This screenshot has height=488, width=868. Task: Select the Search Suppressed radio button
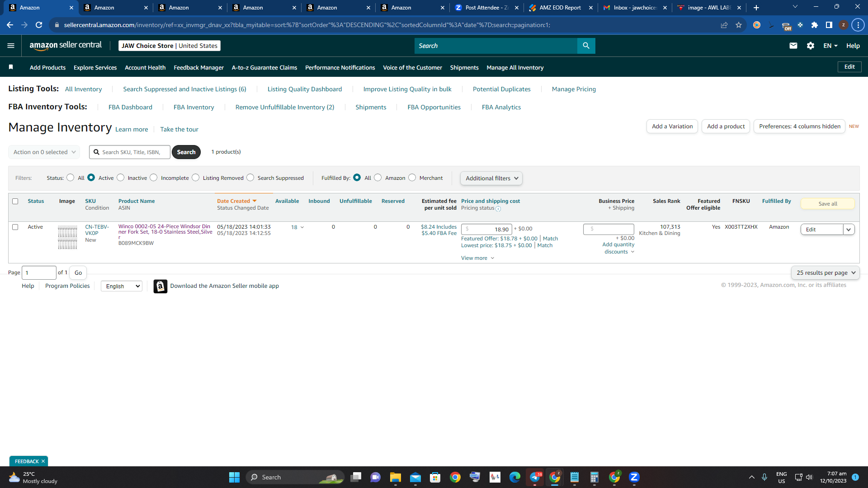tap(250, 178)
